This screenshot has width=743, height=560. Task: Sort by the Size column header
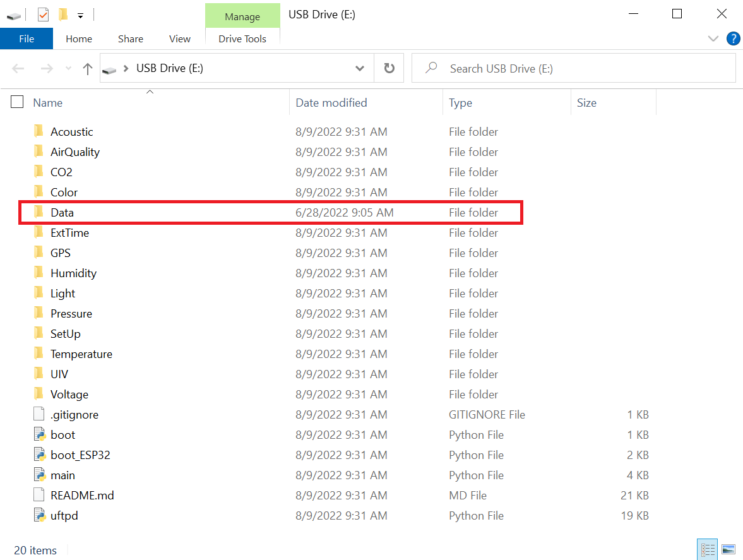pyautogui.click(x=586, y=103)
